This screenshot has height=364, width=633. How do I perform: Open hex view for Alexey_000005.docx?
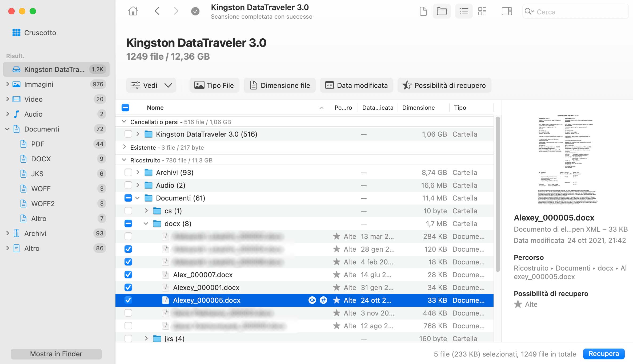(x=323, y=300)
